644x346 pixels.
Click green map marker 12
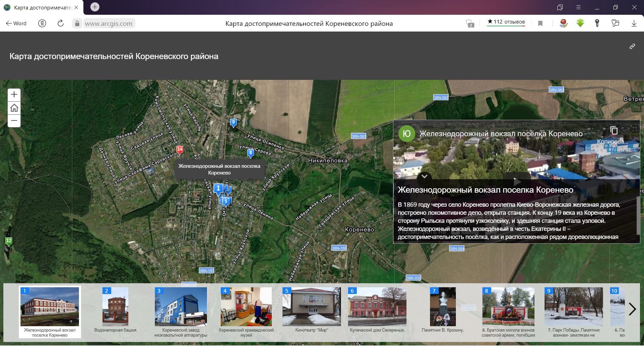[9, 241]
